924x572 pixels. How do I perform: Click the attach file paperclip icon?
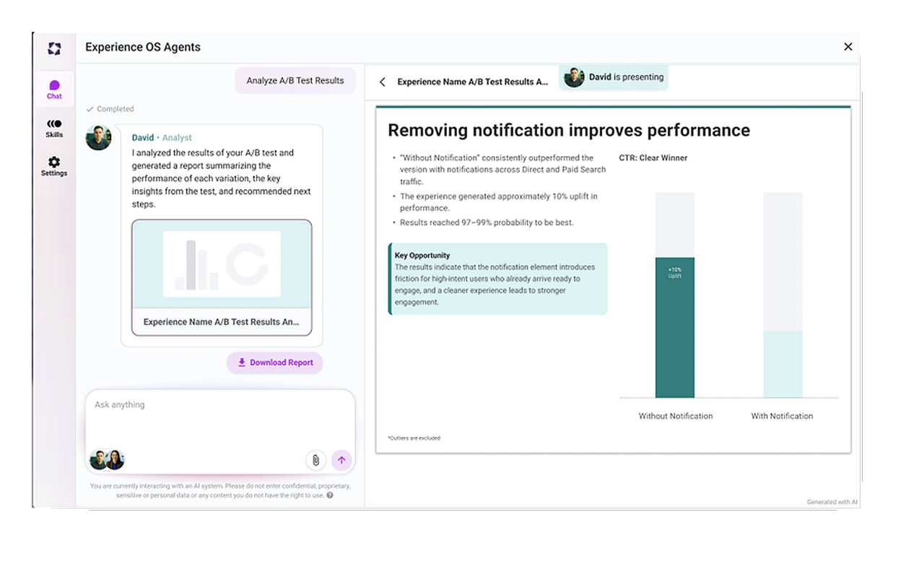pyautogui.click(x=315, y=460)
